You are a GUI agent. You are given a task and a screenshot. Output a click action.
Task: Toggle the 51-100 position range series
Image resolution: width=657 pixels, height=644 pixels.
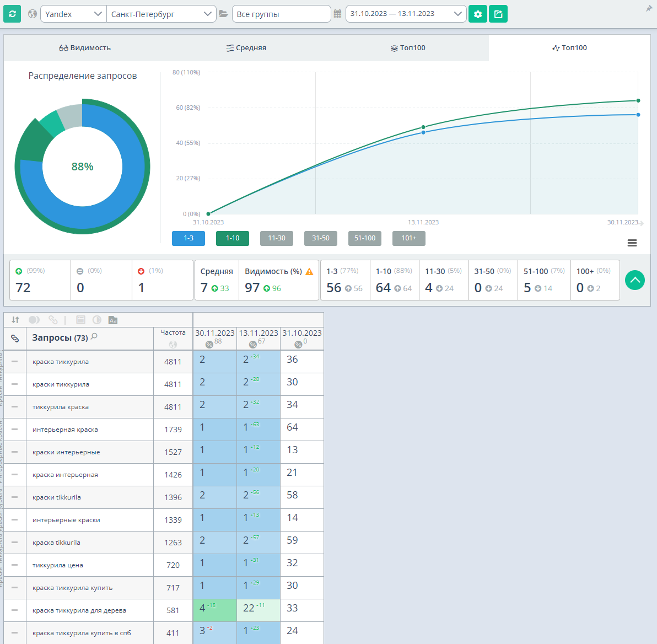tap(365, 238)
